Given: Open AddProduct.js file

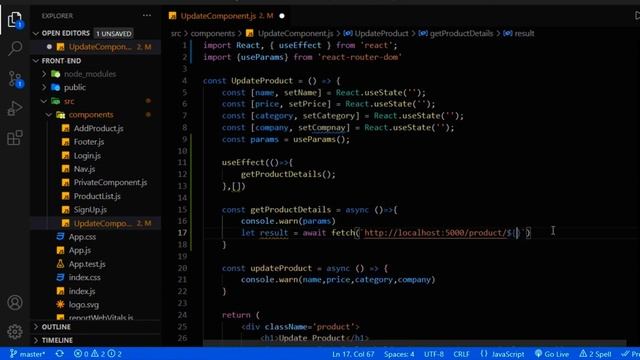Looking at the screenshot, I should tap(98, 128).
